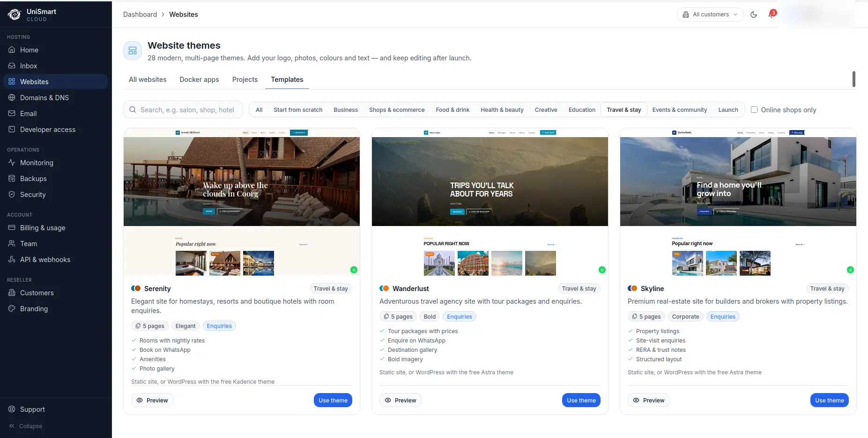This screenshot has width=868, height=438.
Task: Go to Dashboard breadcrumb link
Action: coord(140,15)
